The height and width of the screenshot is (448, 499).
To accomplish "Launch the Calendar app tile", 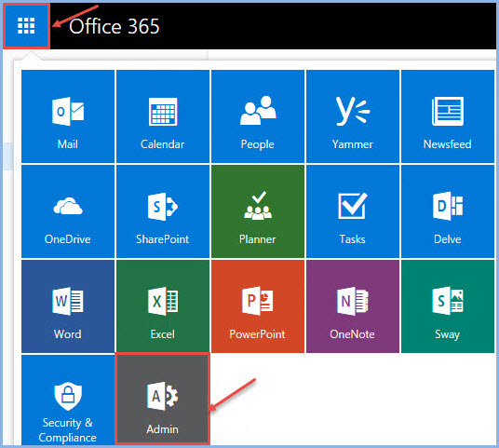I will [163, 116].
